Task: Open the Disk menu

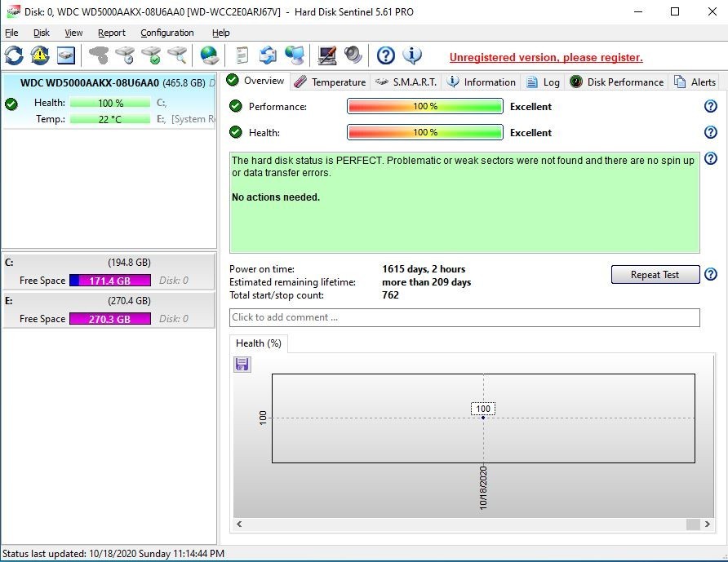Action: 42,33
